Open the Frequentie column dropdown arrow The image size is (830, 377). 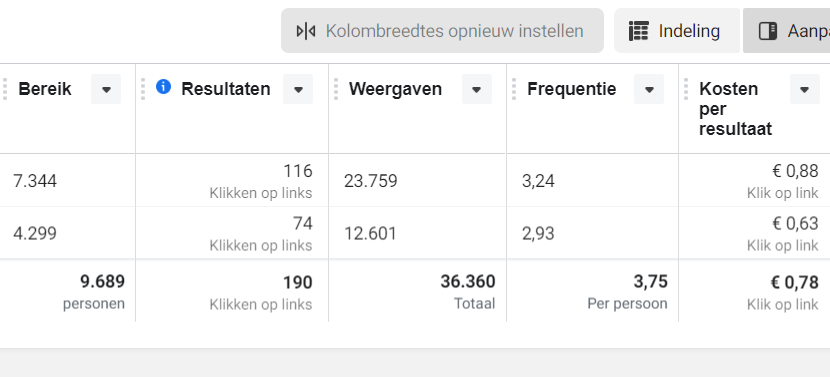coord(649,89)
